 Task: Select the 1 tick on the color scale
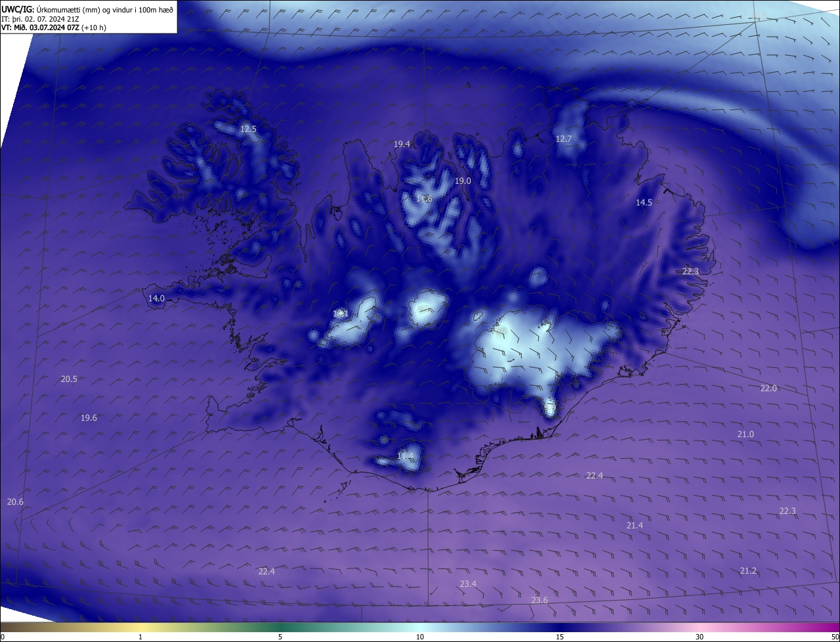[x=140, y=637]
